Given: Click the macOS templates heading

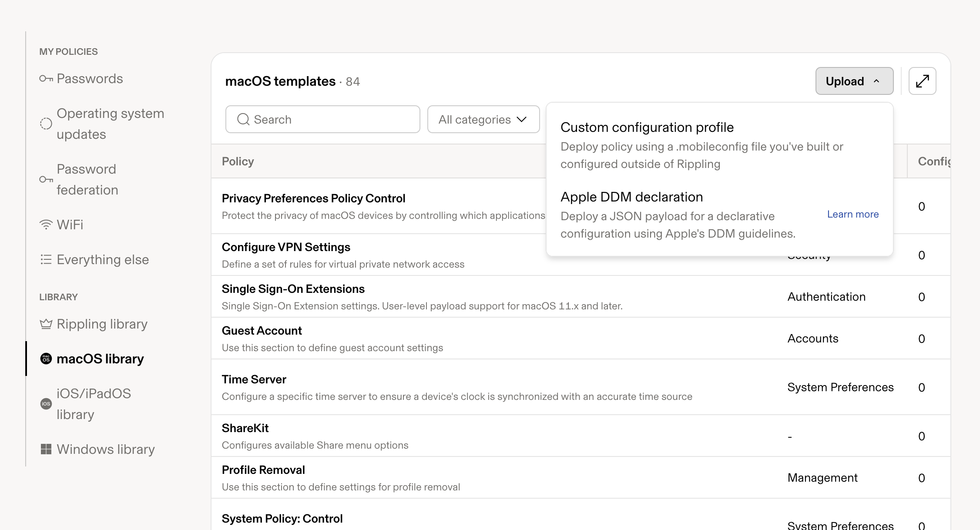Looking at the screenshot, I should click(x=280, y=81).
